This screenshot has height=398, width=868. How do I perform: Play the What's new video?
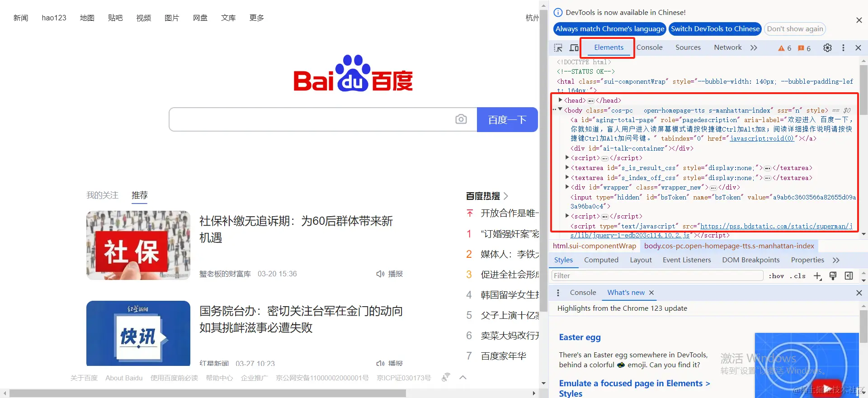click(827, 388)
